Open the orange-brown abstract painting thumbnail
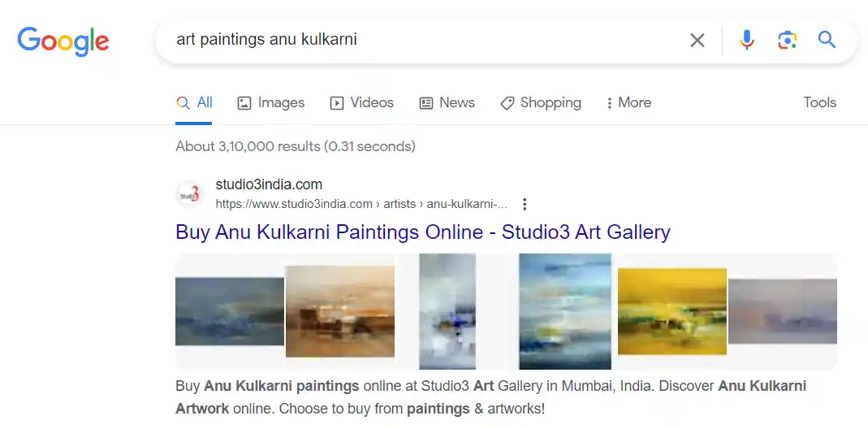Image resolution: width=868 pixels, height=429 pixels. 339,312
